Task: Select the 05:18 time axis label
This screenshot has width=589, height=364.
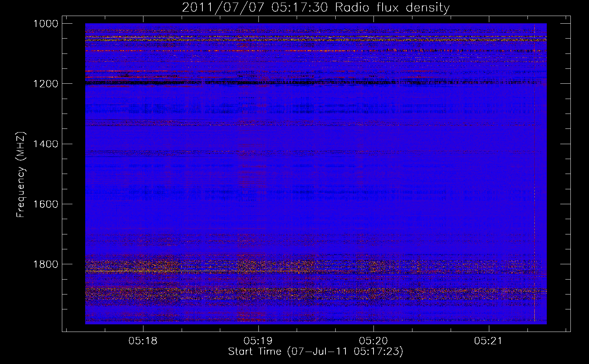Action: click(143, 341)
